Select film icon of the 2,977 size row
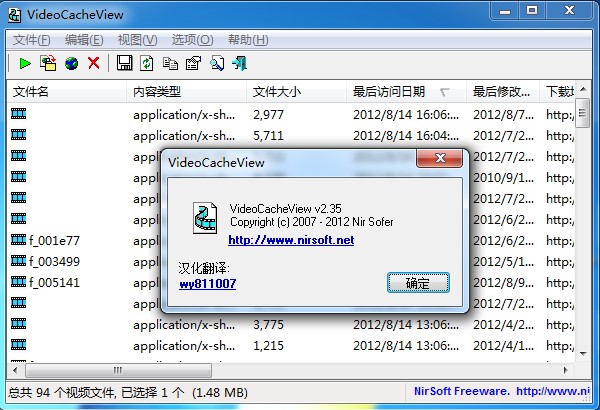Screen dimensions: 600x410 18,114
